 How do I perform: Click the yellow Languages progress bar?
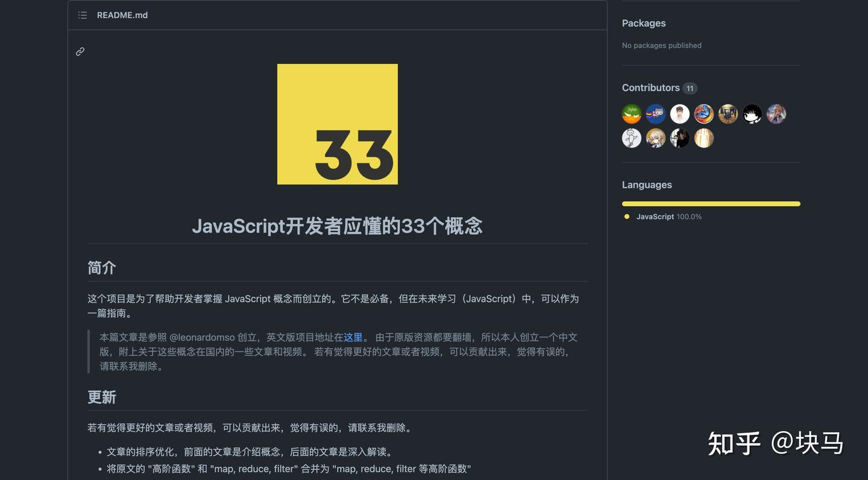tap(711, 203)
